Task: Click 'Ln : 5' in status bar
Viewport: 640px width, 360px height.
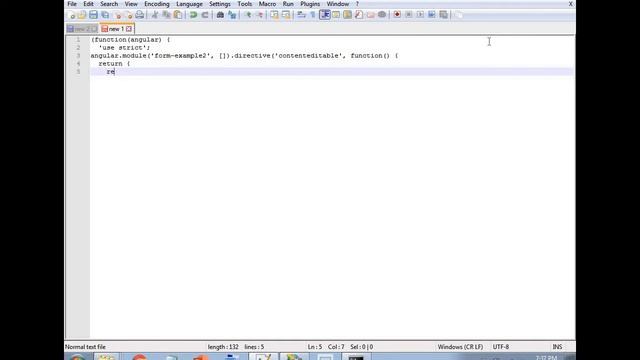Action: [x=315, y=347]
